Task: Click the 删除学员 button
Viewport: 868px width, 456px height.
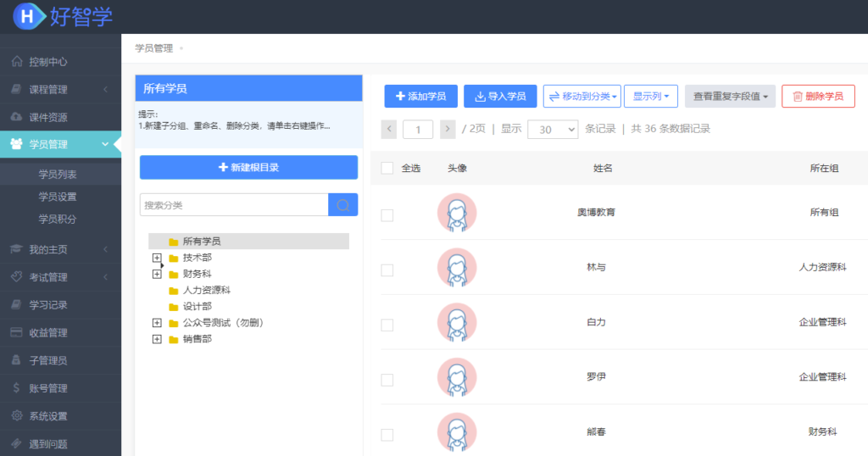Action: click(x=818, y=97)
